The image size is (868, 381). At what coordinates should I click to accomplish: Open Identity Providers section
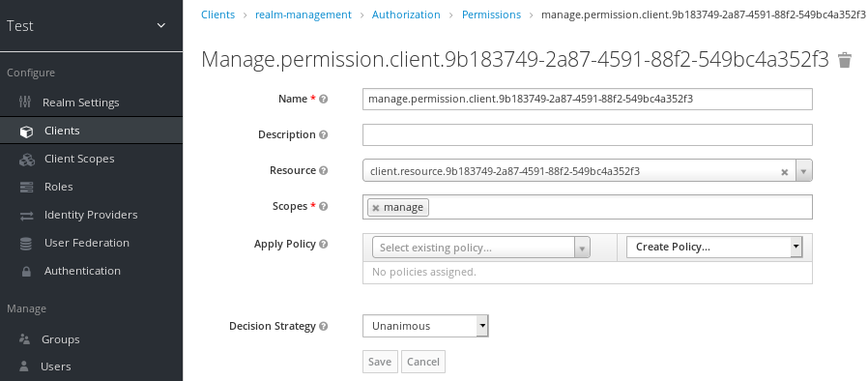click(x=91, y=215)
